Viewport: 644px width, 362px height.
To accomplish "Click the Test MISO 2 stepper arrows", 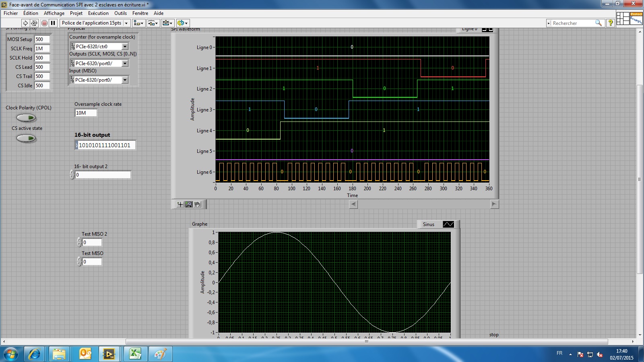I will 79,243.
